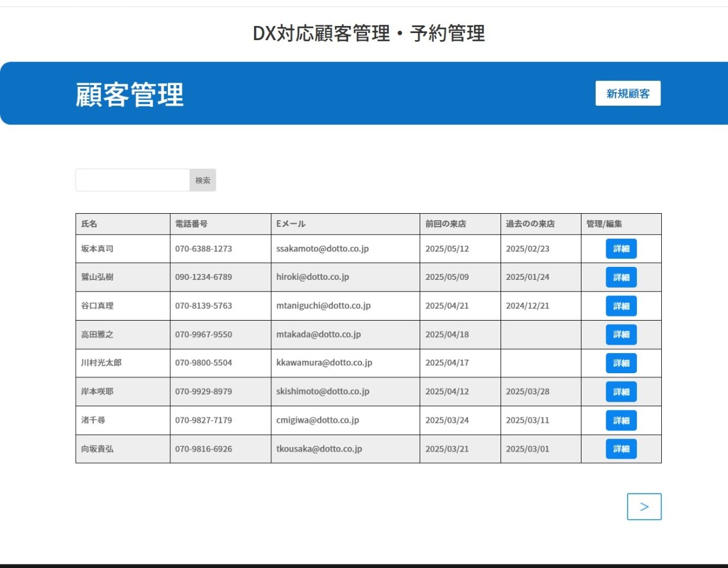Click phone number 090-1234-6789

203,277
